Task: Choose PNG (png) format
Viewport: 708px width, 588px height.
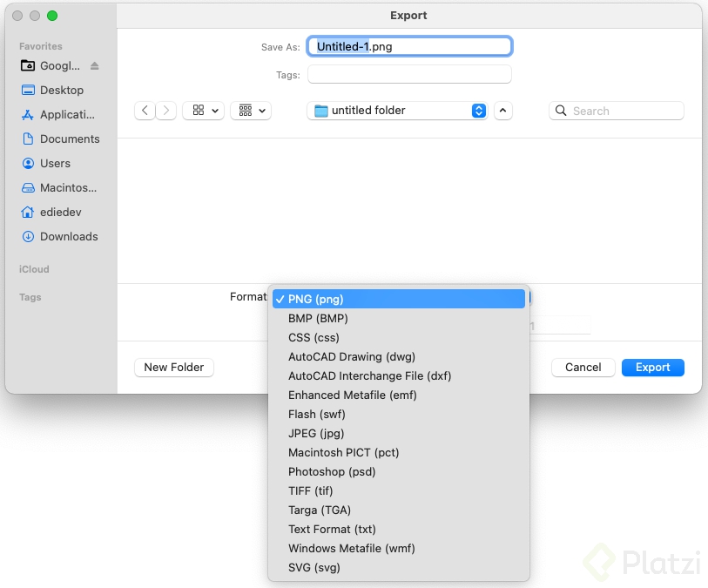Action: (x=399, y=299)
